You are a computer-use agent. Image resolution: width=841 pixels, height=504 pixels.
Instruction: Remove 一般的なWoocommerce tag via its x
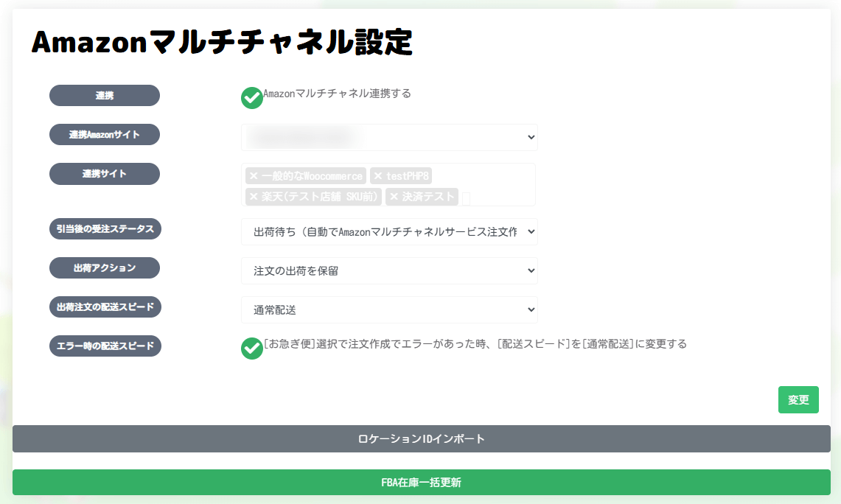point(254,176)
